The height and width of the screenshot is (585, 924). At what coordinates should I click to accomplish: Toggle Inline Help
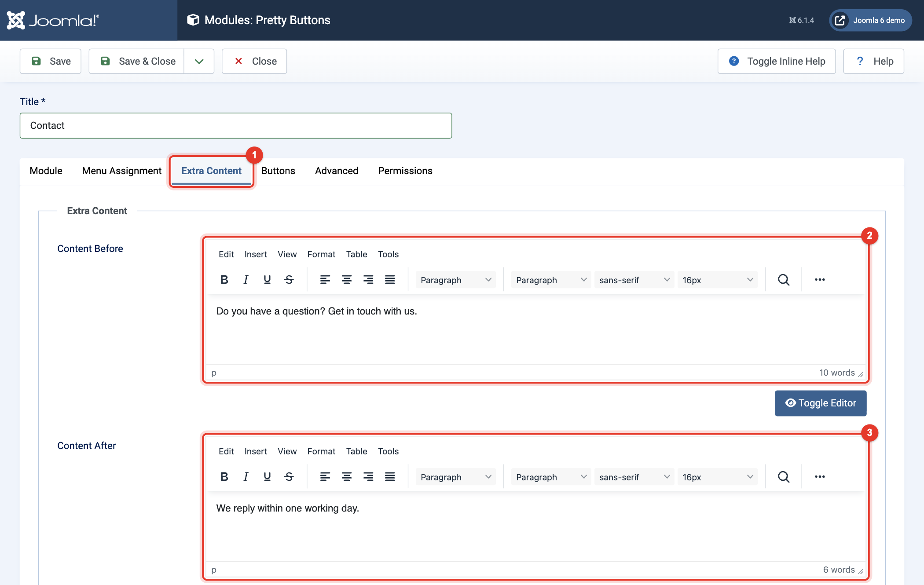click(x=777, y=61)
